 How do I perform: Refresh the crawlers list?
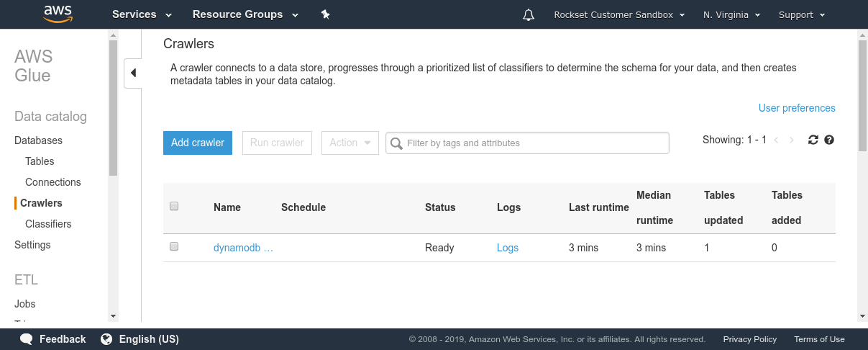[x=813, y=140]
